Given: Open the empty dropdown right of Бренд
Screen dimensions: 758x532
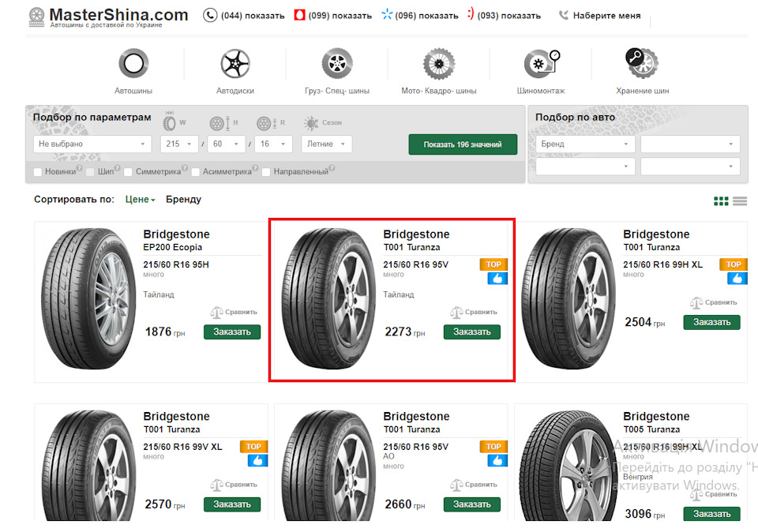Looking at the screenshot, I should [690, 144].
